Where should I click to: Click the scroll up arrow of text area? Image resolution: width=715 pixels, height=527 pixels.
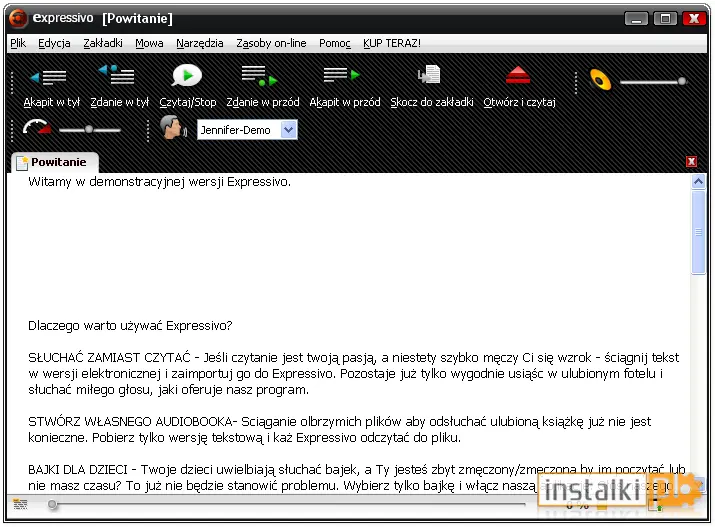tap(698, 182)
